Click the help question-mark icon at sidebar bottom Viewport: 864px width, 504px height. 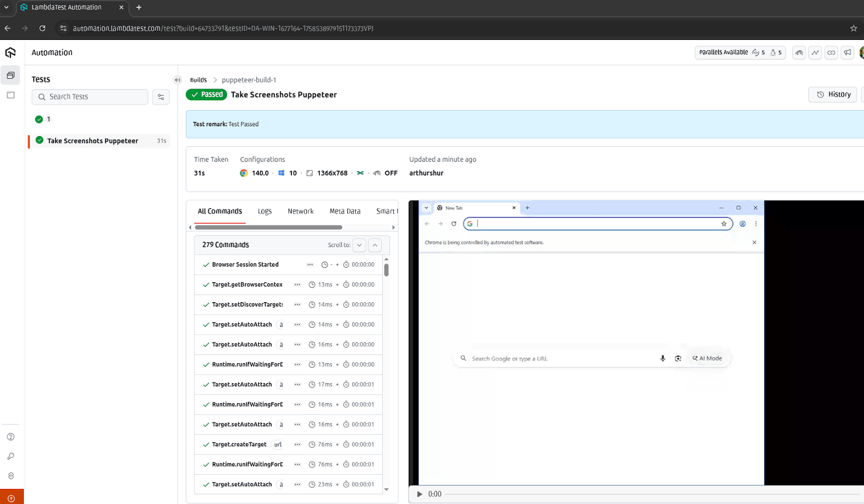tap(10, 436)
